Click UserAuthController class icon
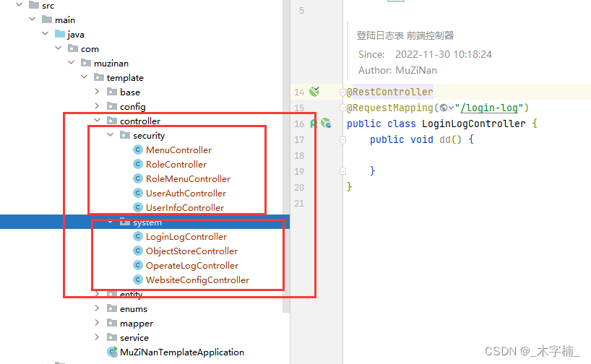Viewport: 591px width, 364px height. pyautogui.click(x=138, y=193)
